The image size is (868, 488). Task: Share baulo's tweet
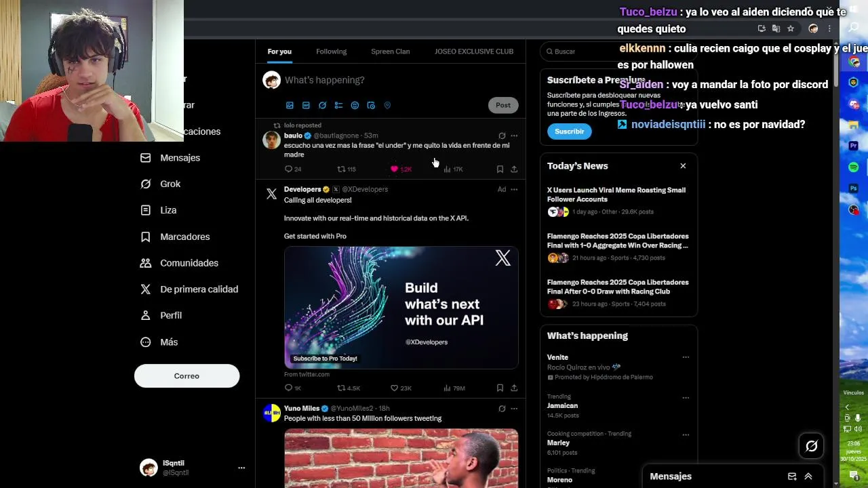(514, 169)
